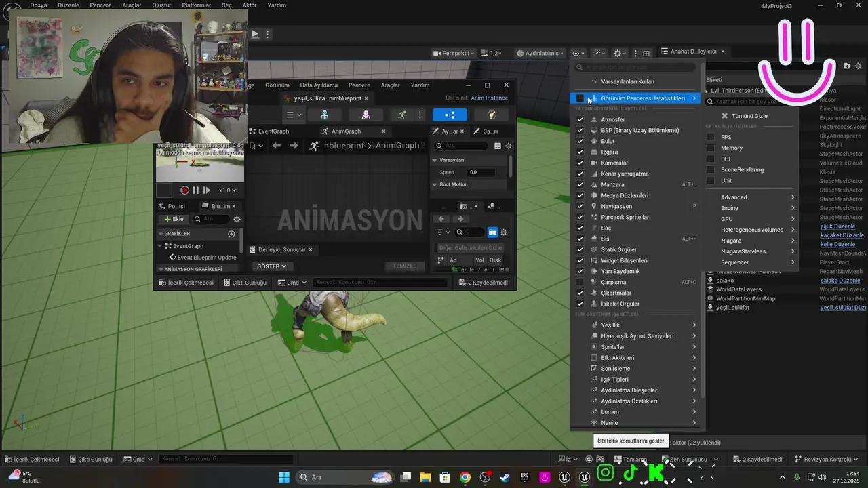Open Epic Games Launcher in the taskbar
Screen dimensions: 868x488
coord(524,477)
